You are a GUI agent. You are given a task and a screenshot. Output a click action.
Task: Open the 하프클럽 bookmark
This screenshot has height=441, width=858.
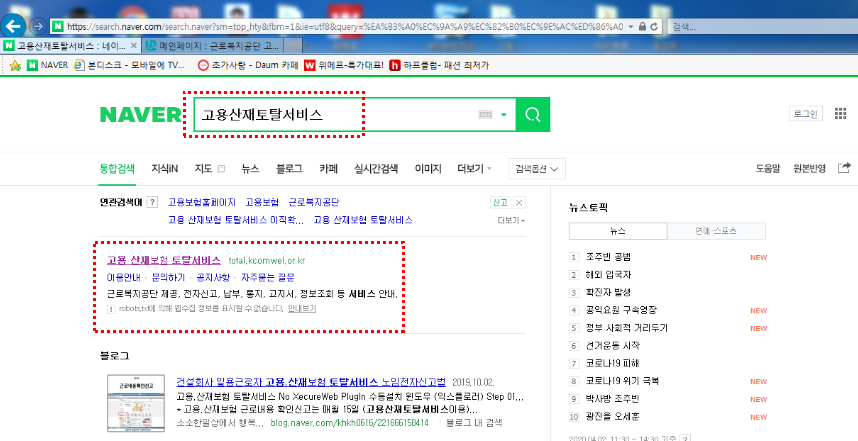pyautogui.click(x=439, y=65)
